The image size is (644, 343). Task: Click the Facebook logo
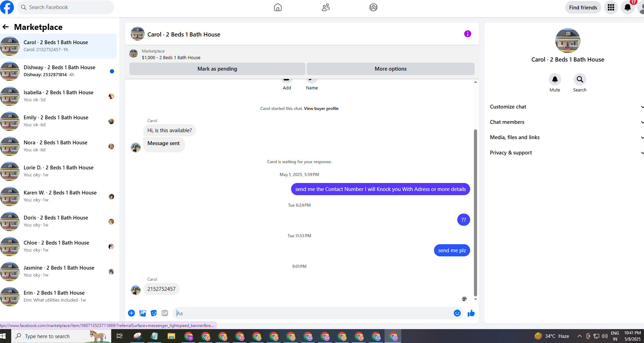click(7, 7)
